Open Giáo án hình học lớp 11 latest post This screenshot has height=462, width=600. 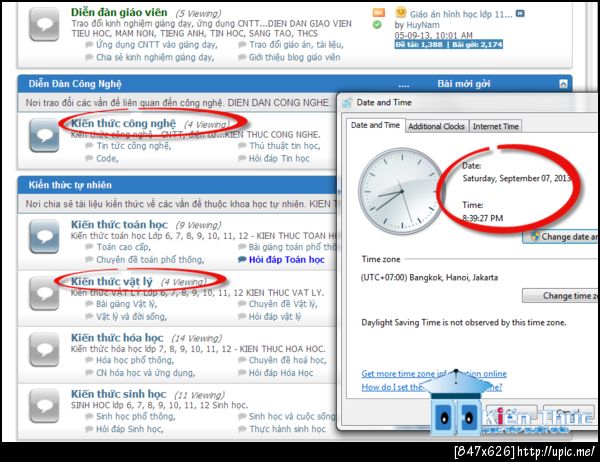tap(461, 14)
